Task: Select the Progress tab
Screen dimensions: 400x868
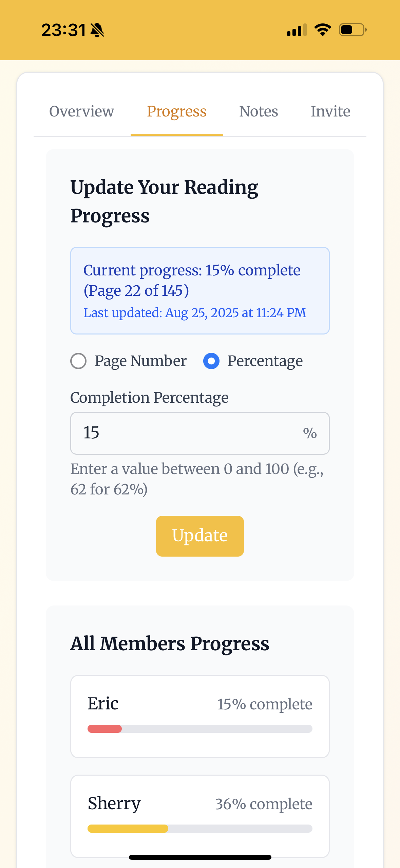Action: [177, 111]
